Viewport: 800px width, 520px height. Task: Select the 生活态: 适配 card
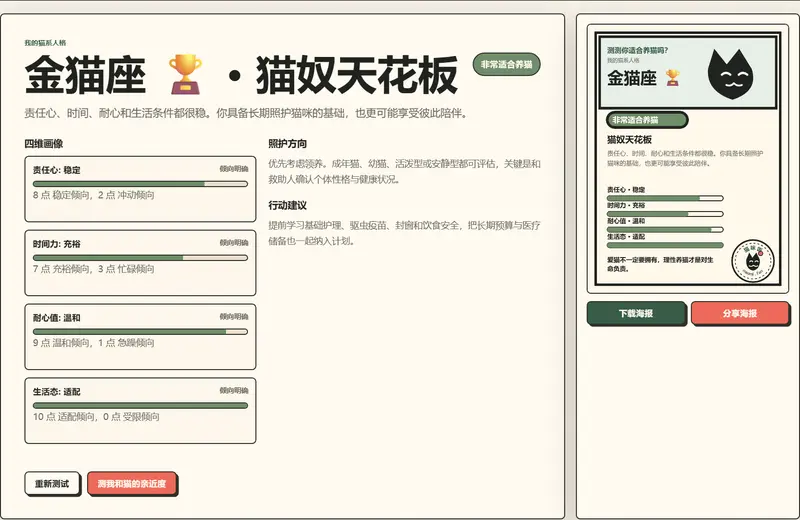coord(140,411)
